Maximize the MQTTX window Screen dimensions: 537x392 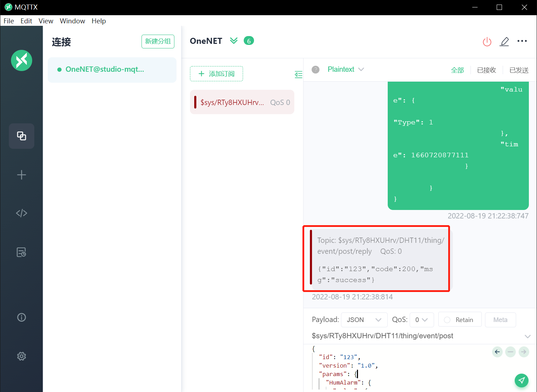click(x=500, y=7)
